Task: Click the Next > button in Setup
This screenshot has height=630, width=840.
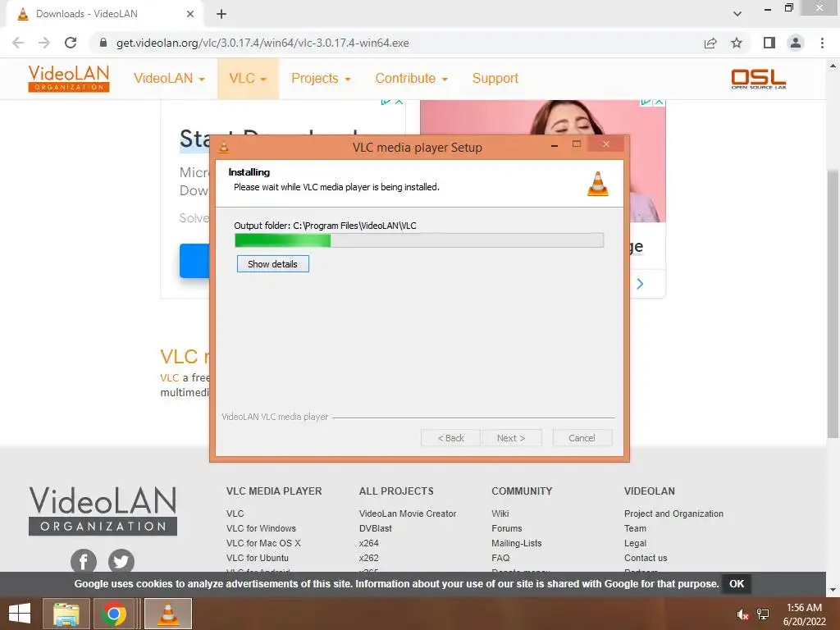Action: [x=511, y=438]
